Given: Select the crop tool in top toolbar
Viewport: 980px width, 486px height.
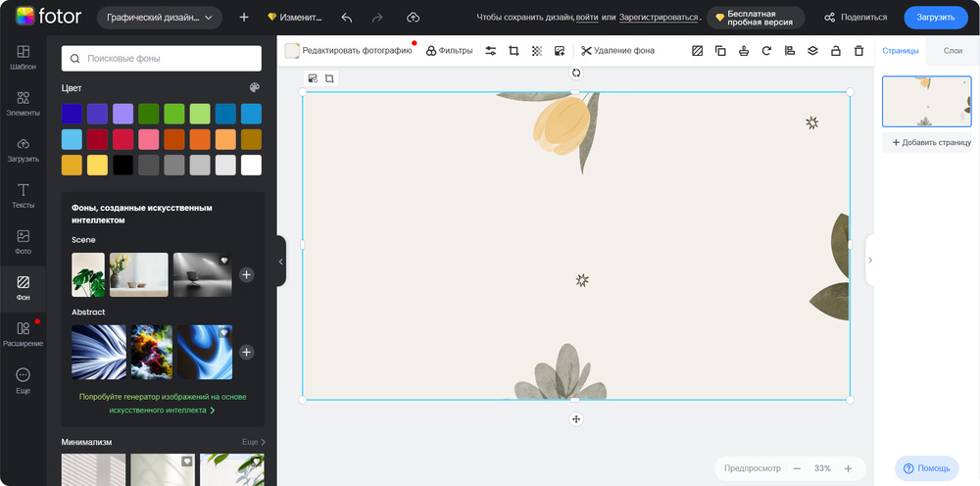Looking at the screenshot, I should [x=514, y=51].
